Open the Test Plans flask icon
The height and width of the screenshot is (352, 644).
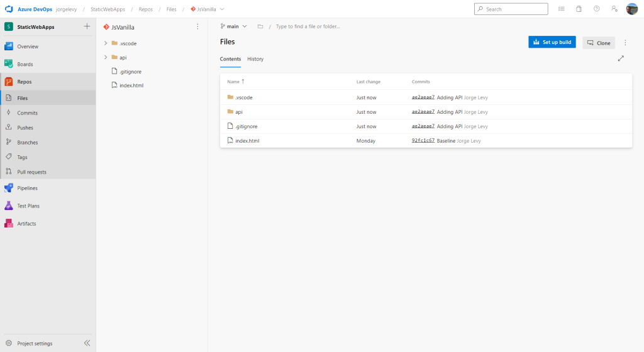[x=9, y=206]
